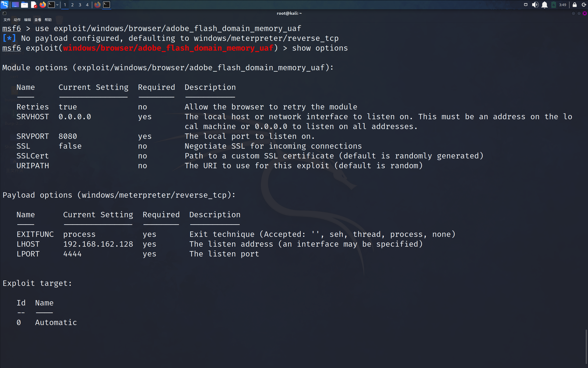Open terminal emulator launcher in panel
The height and width of the screenshot is (368, 588).
[x=51, y=5]
